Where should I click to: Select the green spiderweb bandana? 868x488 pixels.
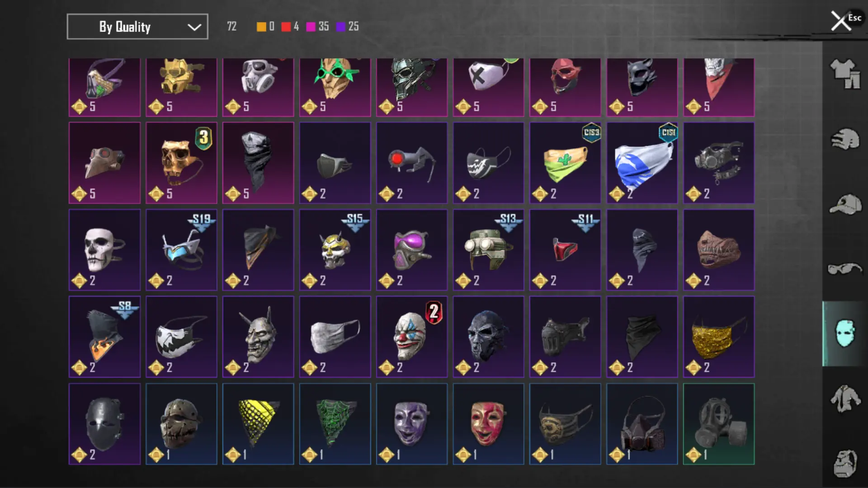[x=335, y=424]
